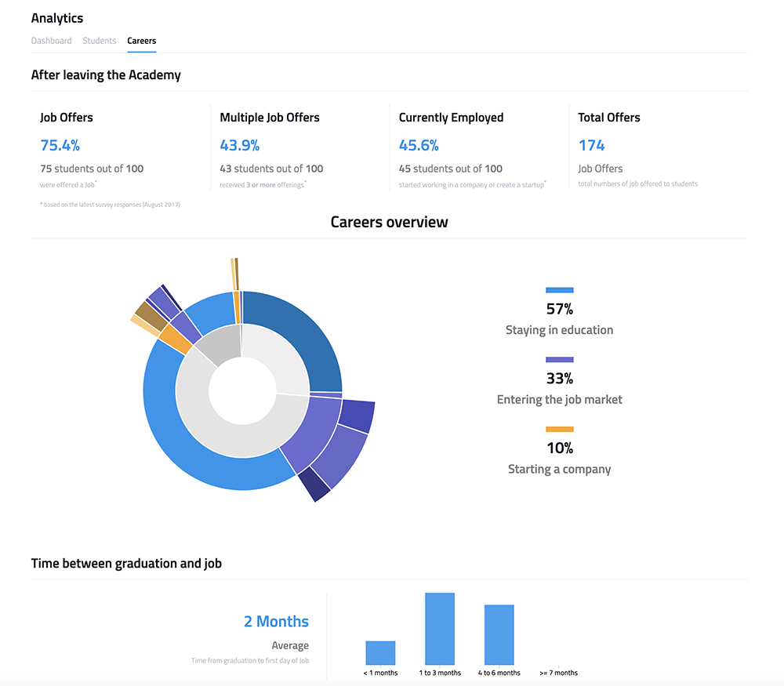The image size is (784, 686).
Task: Click the '2 Months' average value
Action: click(x=276, y=622)
